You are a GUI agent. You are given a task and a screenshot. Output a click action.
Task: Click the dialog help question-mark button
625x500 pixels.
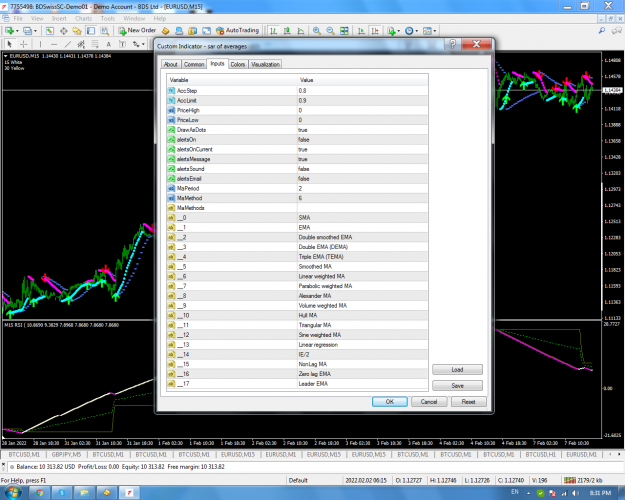(x=452, y=44)
